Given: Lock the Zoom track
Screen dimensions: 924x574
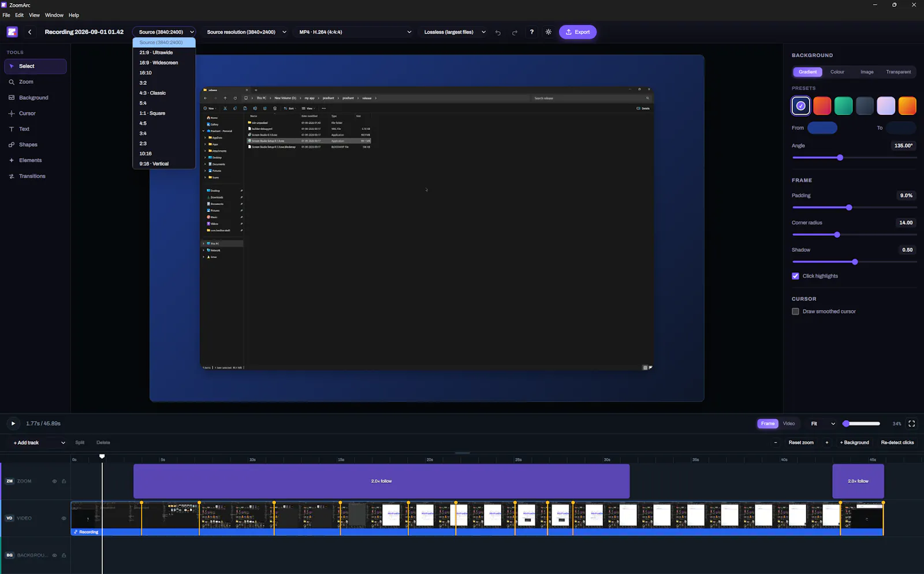Looking at the screenshot, I should click(x=64, y=481).
